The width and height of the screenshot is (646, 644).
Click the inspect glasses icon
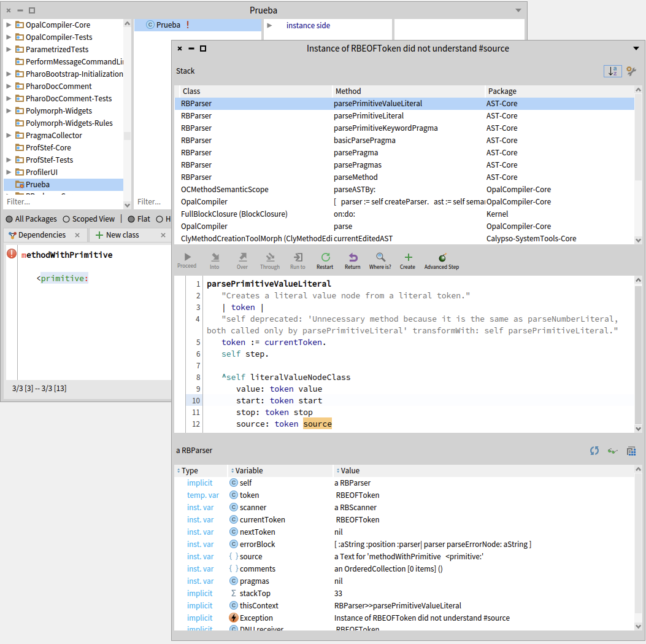(612, 450)
